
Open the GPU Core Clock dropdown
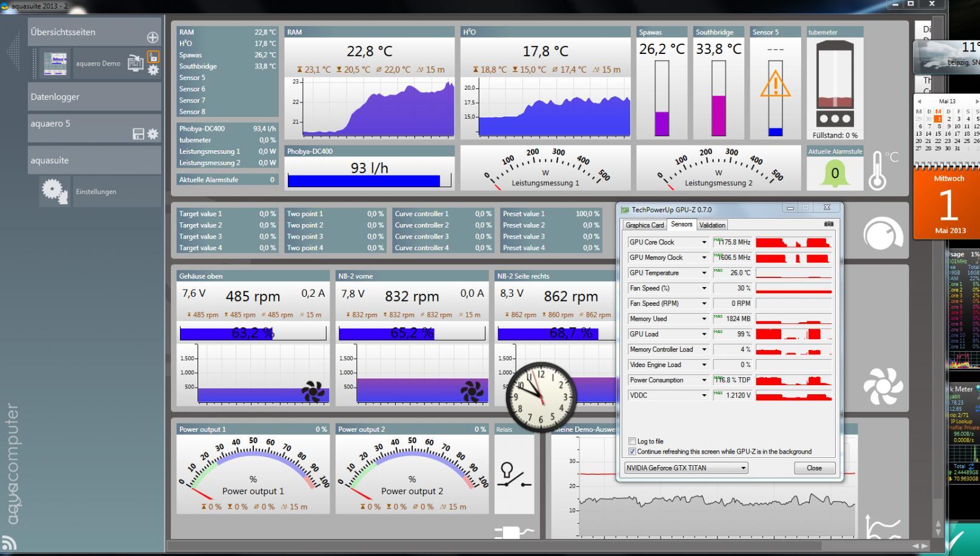pos(704,242)
